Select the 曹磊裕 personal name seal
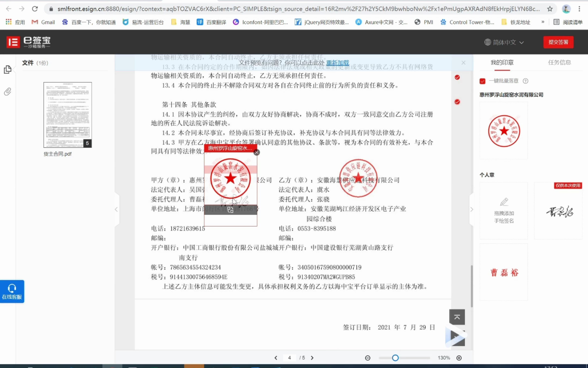 tap(504, 272)
